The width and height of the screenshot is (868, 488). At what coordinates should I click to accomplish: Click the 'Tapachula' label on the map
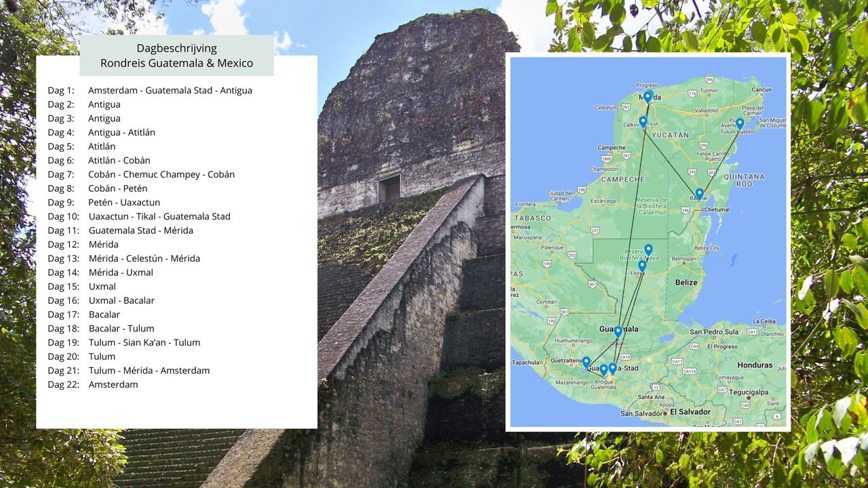click(x=526, y=363)
